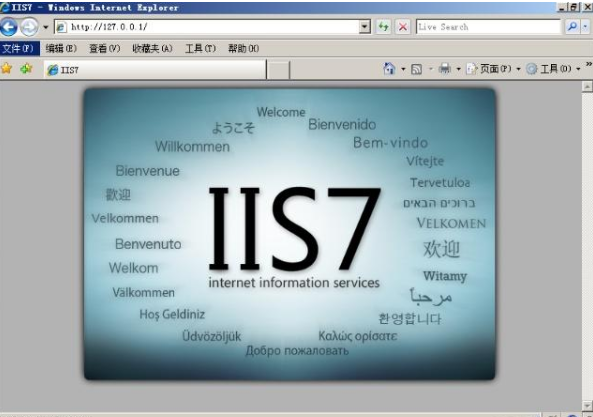
Task: Click the IIS7 welcome image
Action: click(x=289, y=234)
